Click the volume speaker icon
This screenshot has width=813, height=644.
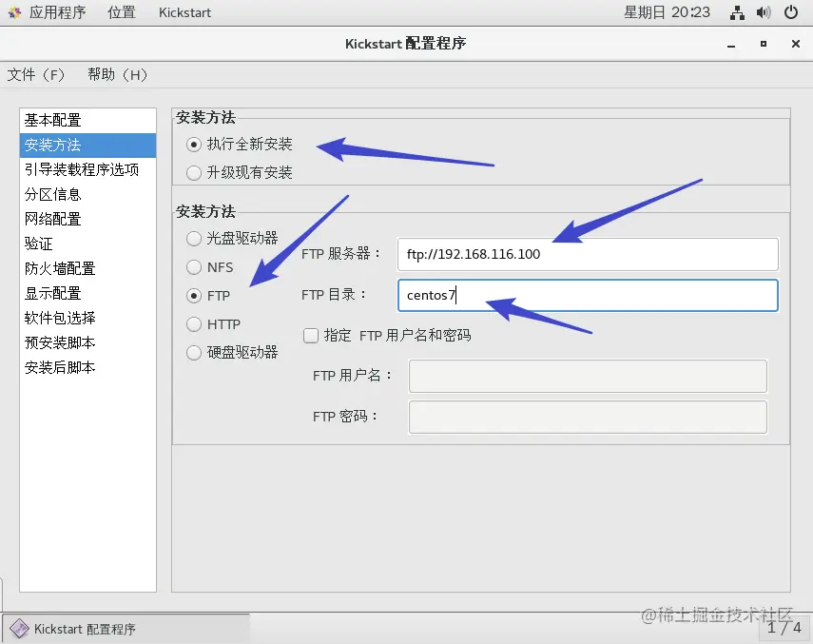764,12
